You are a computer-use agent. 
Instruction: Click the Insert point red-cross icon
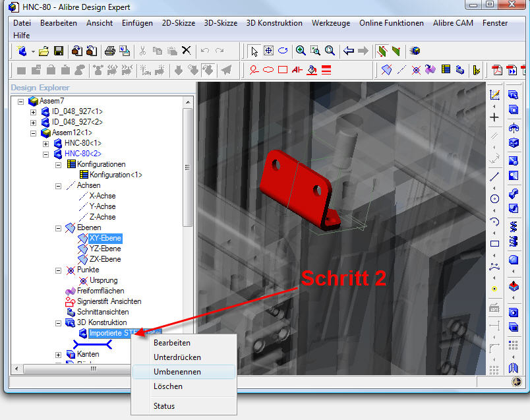[x=416, y=70]
